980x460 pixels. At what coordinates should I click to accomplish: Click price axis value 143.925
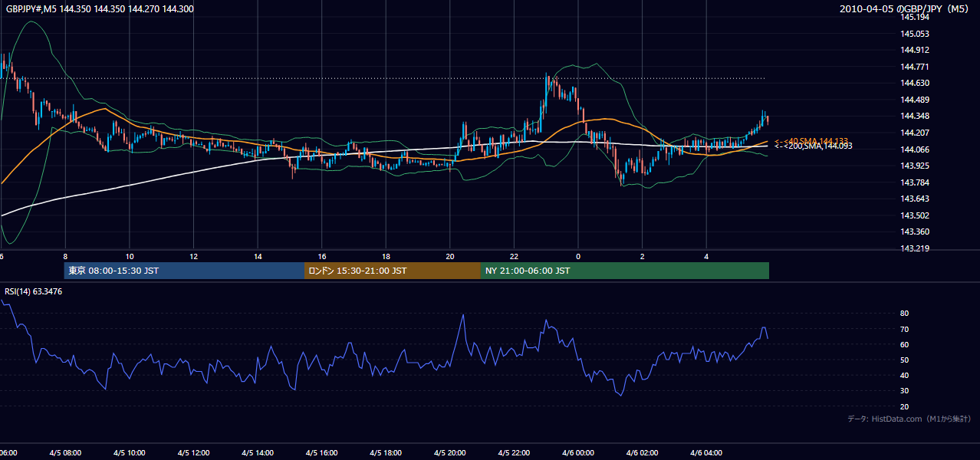click(x=915, y=166)
